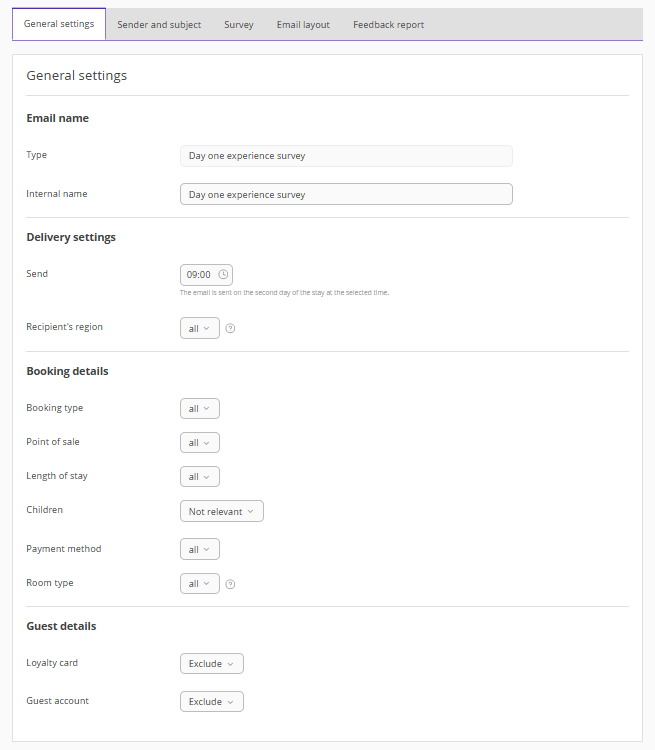The width and height of the screenshot is (655, 750).
Task: Open the Recipient's region dropdown
Action: click(199, 328)
